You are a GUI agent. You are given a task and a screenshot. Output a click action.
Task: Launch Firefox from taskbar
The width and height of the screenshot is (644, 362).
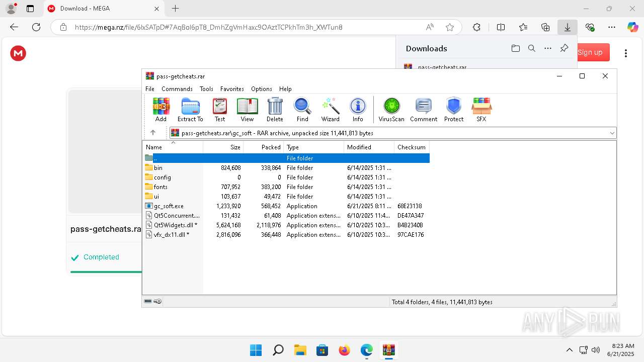(x=344, y=350)
